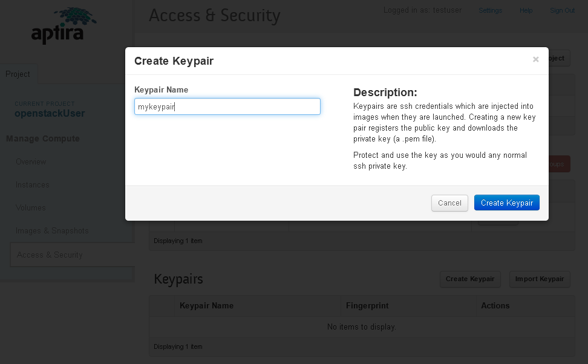Viewport: 588px width, 364px height.
Task: Click 'Logged in as: testuser' text
Action: [422, 10]
